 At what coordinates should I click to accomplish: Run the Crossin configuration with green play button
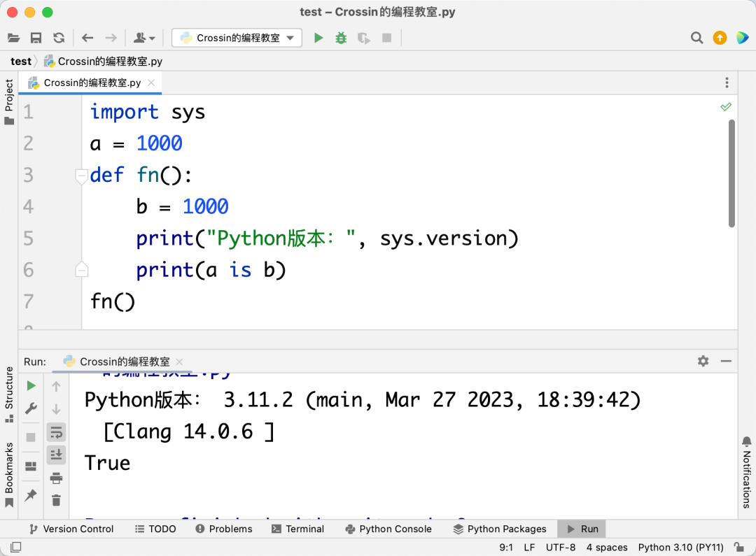pyautogui.click(x=318, y=38)
